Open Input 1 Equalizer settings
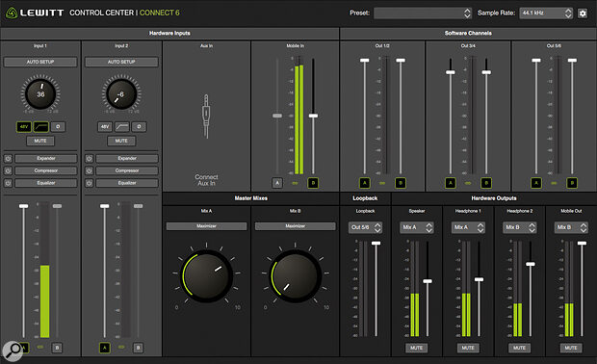The image size is (597, 364). coord(46,183)
